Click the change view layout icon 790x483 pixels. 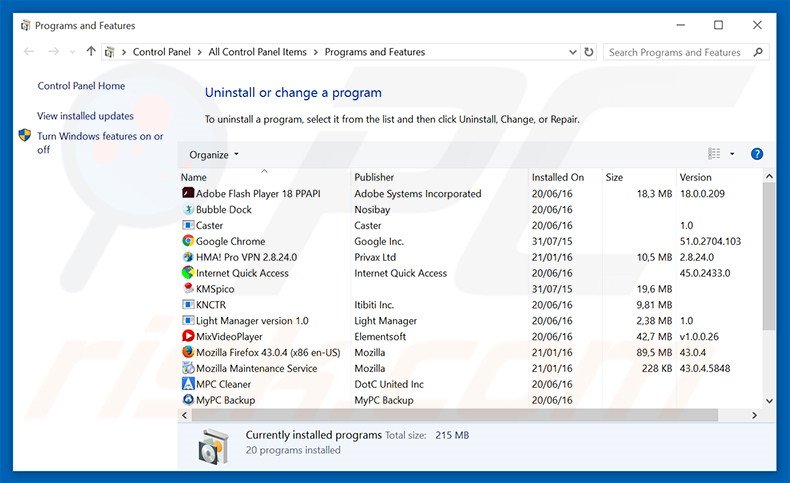tap(714, 154)
